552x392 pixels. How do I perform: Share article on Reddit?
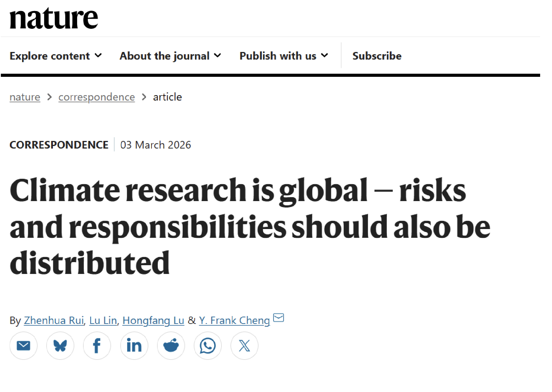171,345
